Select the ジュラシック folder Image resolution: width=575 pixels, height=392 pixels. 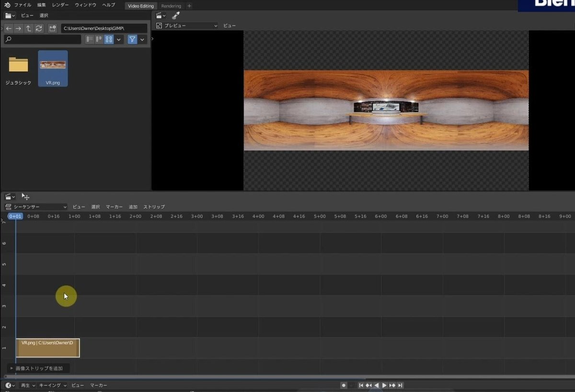(18, 69)
